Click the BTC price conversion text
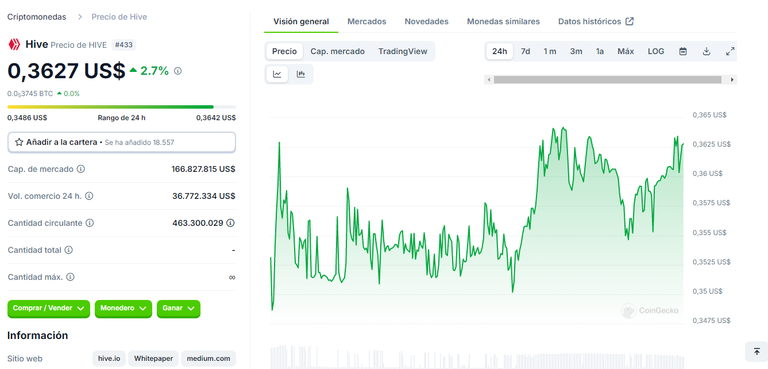 click(x=30, y=94)
